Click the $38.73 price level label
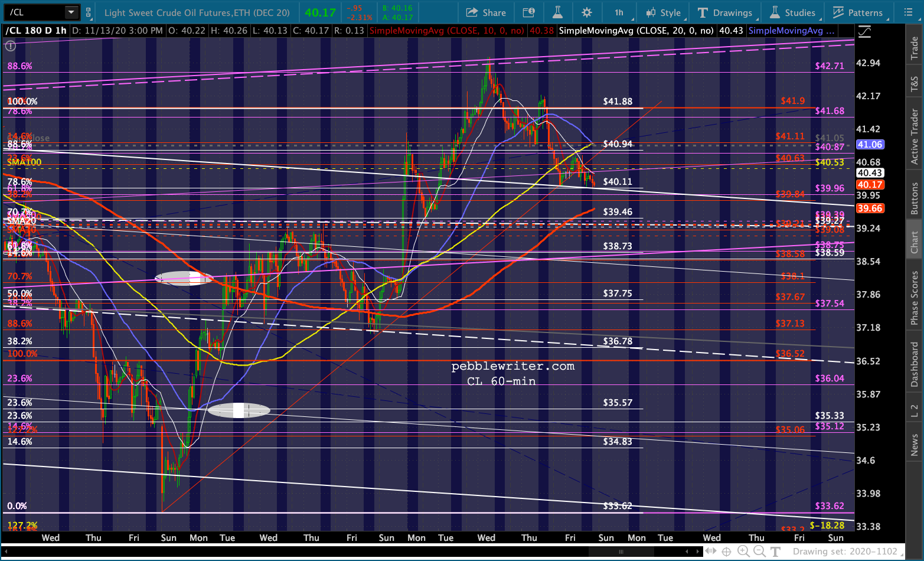924x561 pixels. [x=618, y=246]
